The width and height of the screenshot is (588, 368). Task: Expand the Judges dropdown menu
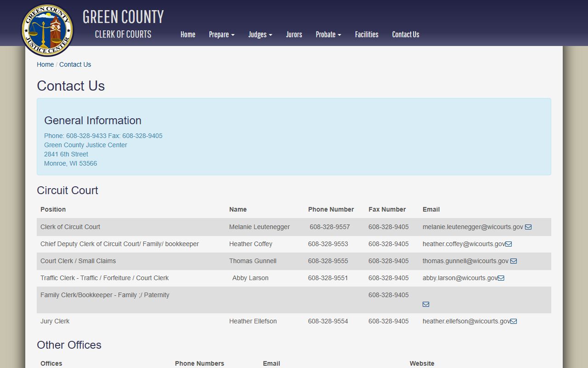point(260,34)
